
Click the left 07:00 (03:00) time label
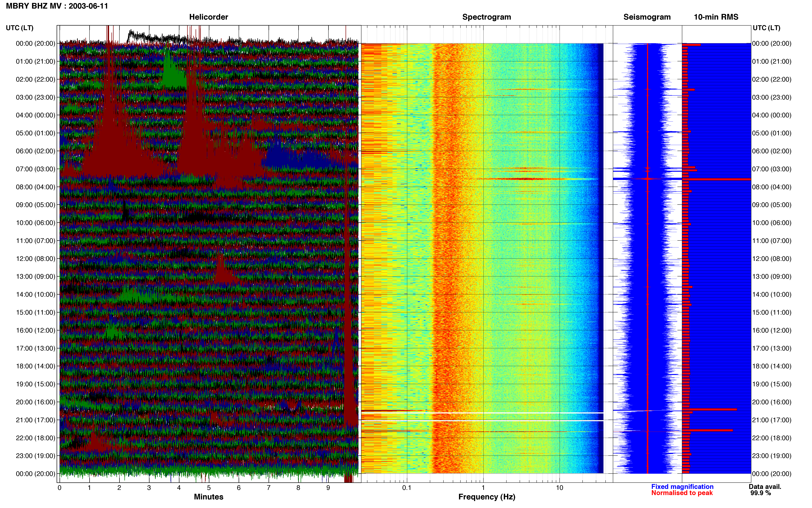click(36, 169)
